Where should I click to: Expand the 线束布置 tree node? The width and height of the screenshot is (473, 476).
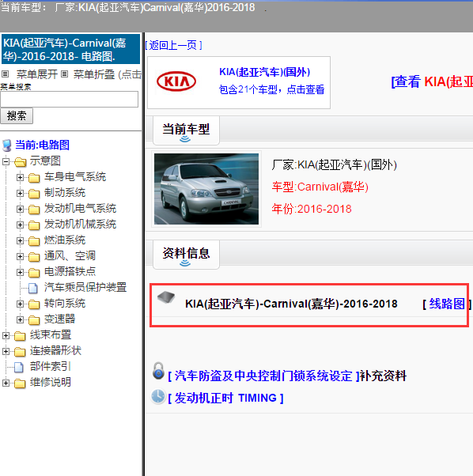click(x=6, y=335)
